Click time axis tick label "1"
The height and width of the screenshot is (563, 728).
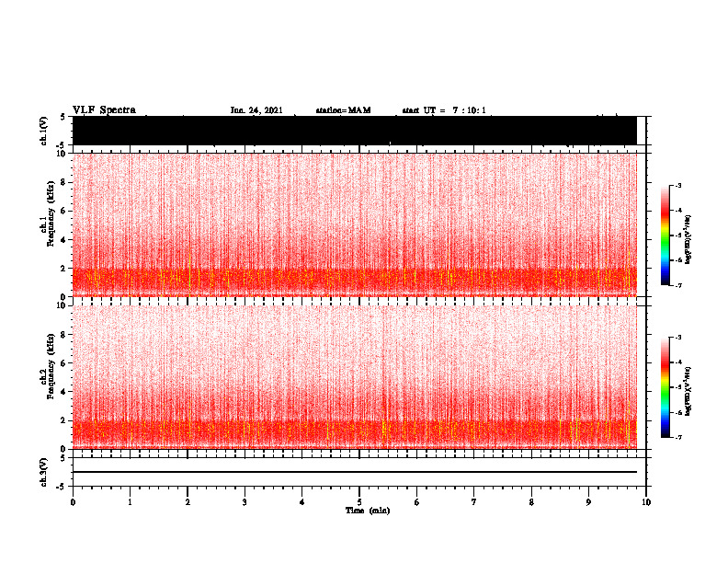tap(130, 502)
